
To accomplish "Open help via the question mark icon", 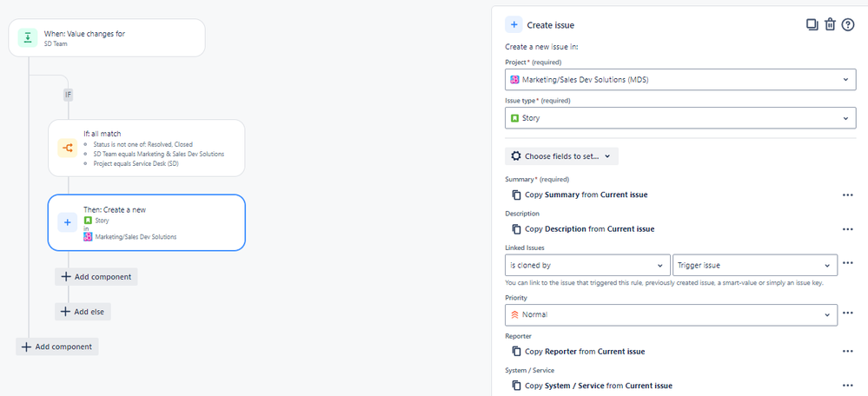I will coord(848,25).
